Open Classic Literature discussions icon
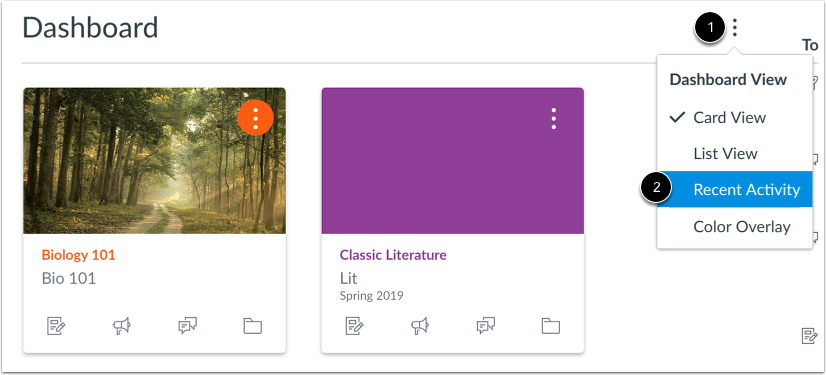826x375 pixels. point(486,326)
